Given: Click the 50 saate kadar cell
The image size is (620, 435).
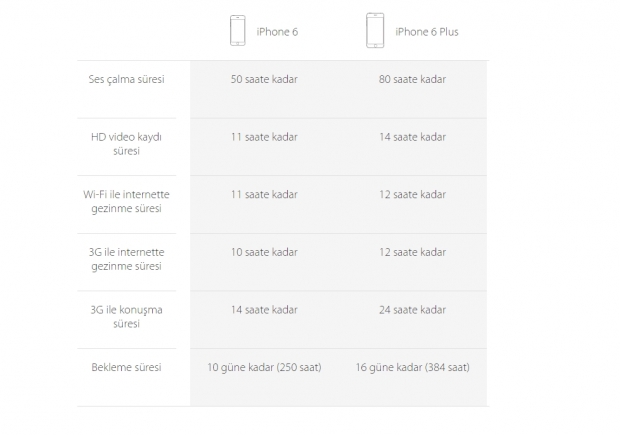Looking at the screenshot, I should [x=264, y=79].
